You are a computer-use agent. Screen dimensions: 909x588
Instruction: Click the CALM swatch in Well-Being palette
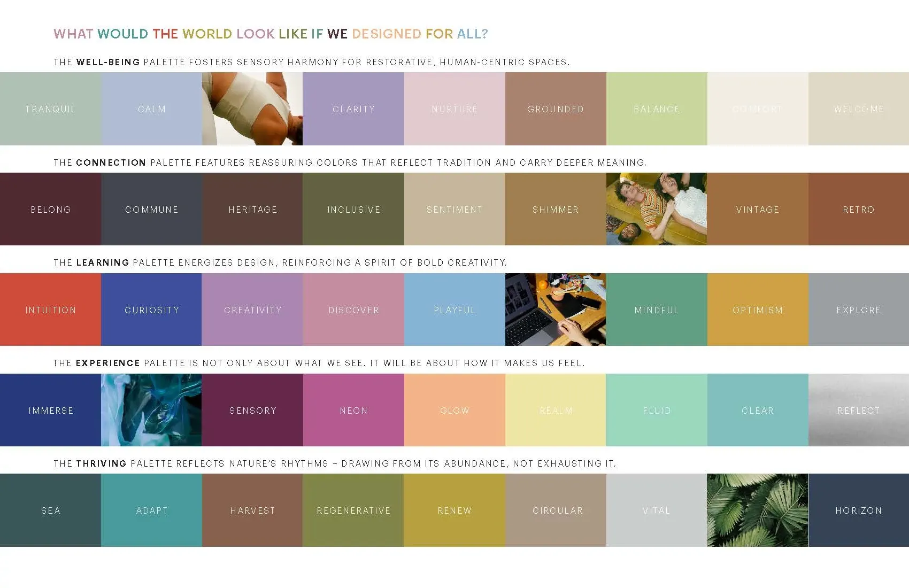(151, 109)
